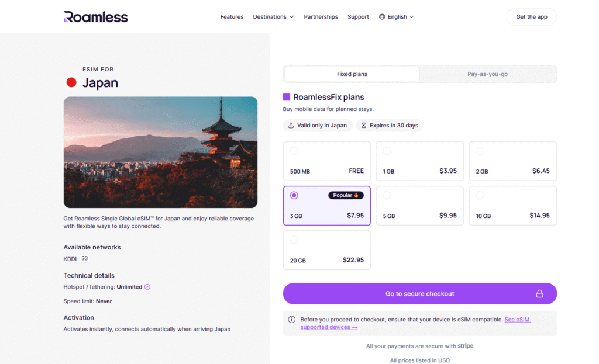
Task: Select the 20 GB $22.95 plan
Action: tap(326, 250)
